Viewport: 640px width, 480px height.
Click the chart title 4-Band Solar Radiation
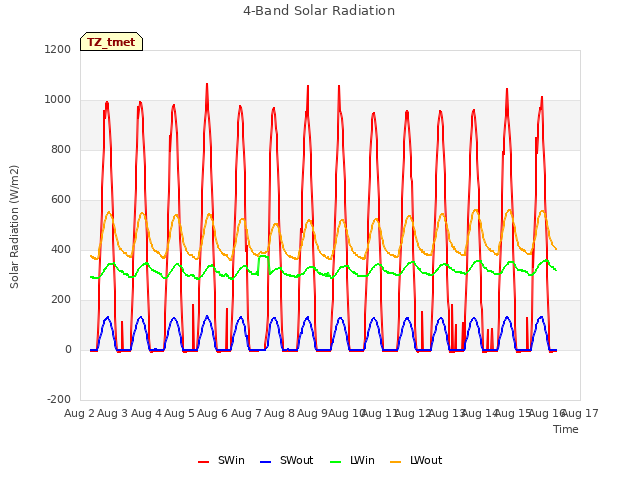[319, 11]
